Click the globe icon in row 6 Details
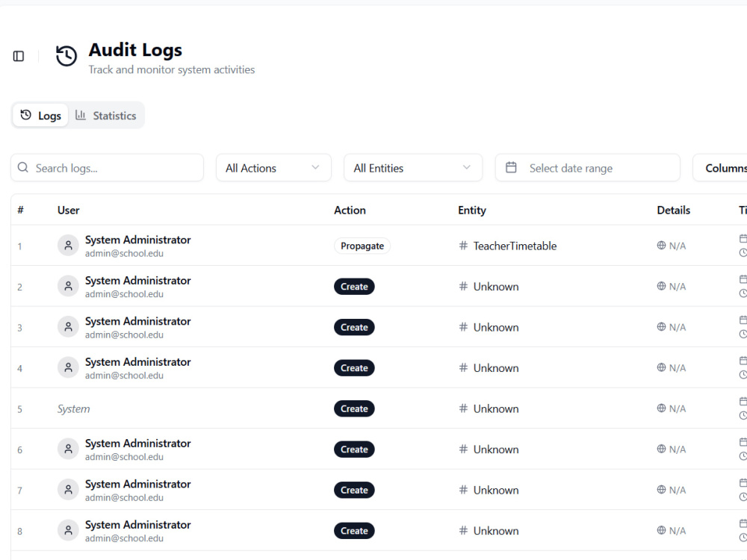 (x=661, y=449)
